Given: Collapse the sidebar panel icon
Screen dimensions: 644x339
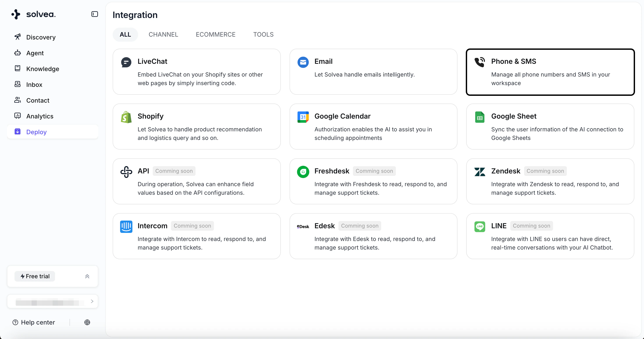Looking at the screenshot, I should point(94,14).
